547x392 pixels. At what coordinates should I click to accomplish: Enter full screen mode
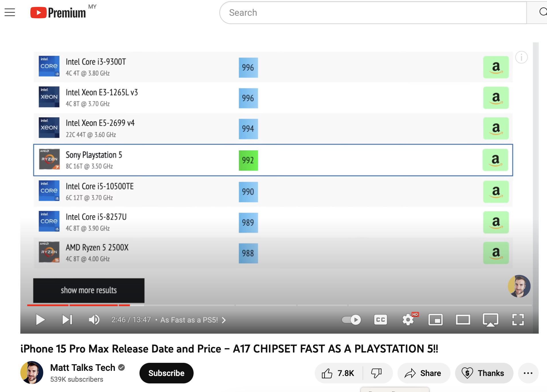[518, 320]
